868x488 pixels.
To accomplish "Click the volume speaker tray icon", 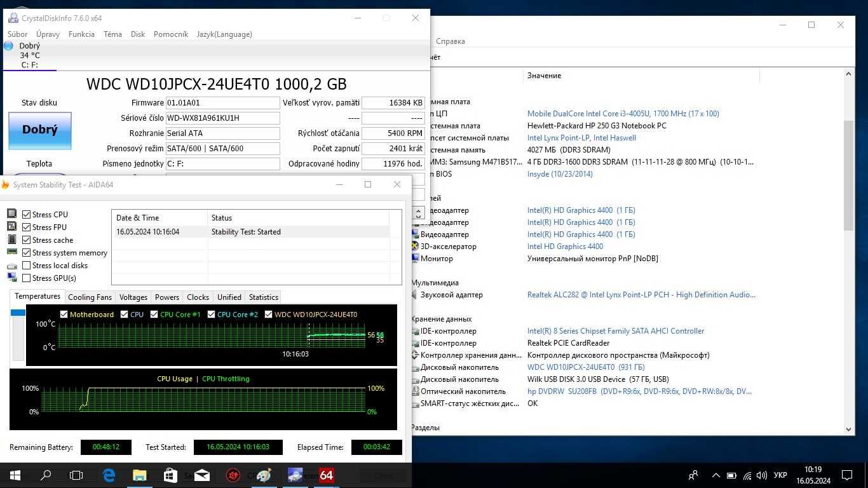I will click(762, 475).
